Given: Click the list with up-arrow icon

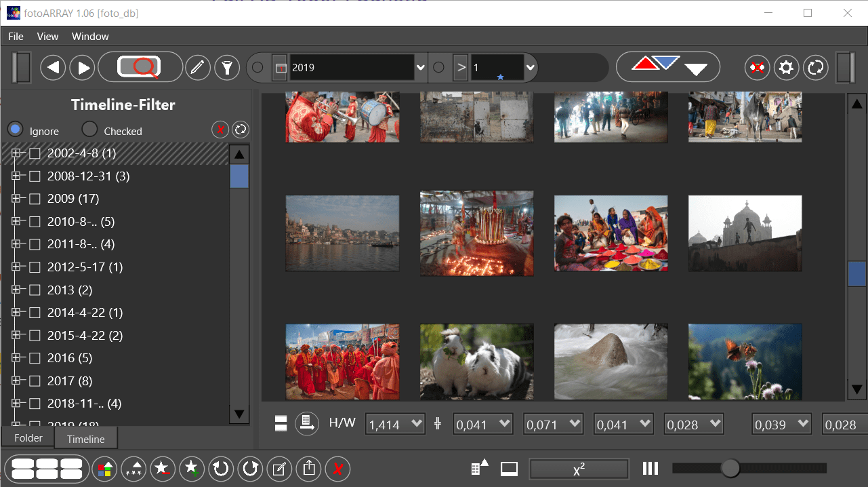Looking at the screenshot, I should point(479,468).
